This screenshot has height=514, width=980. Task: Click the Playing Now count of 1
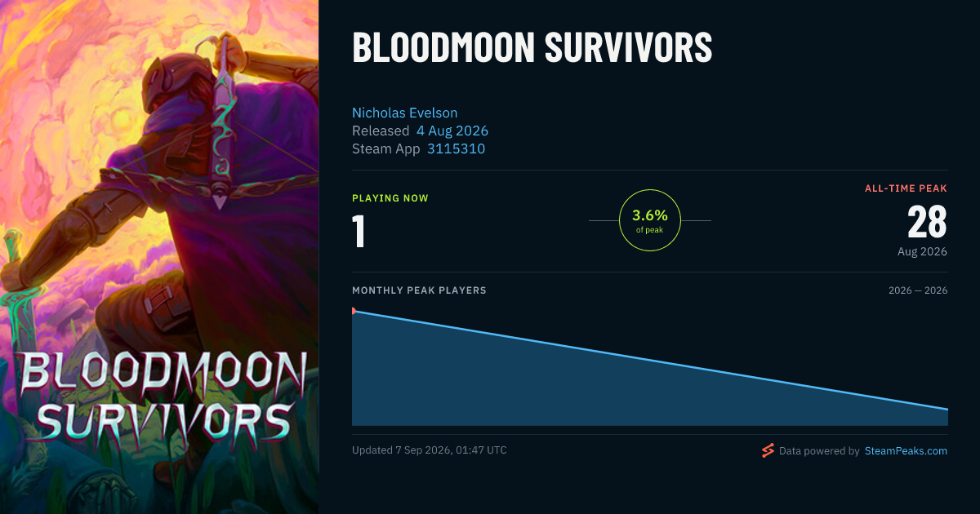point(359,231)
